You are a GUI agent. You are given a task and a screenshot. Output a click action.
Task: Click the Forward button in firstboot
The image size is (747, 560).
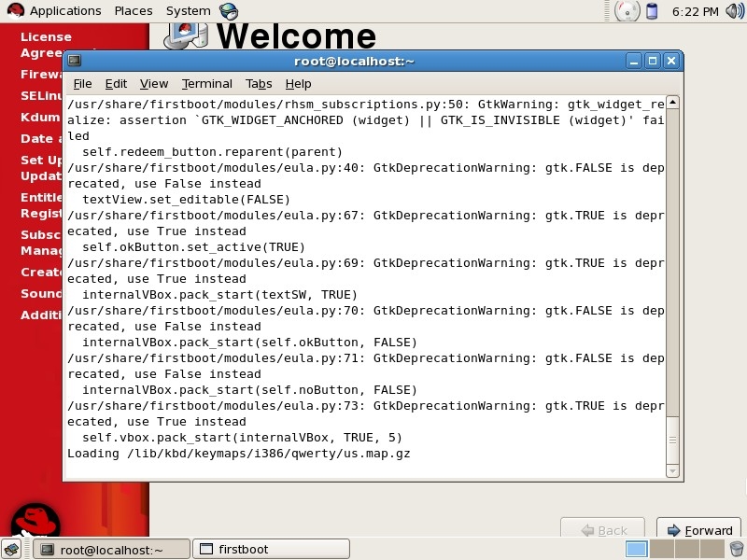(x=698, y=529)
